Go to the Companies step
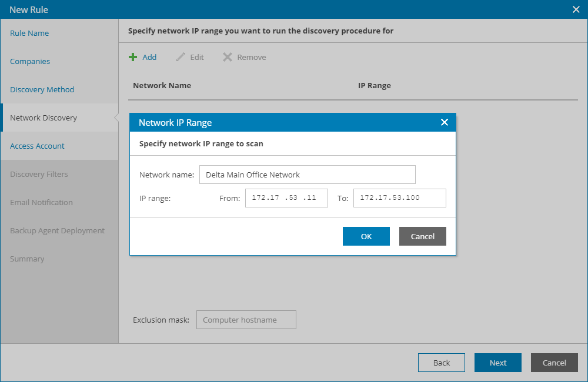The width and height of the screenshot is (588, 382). [30, 61]
